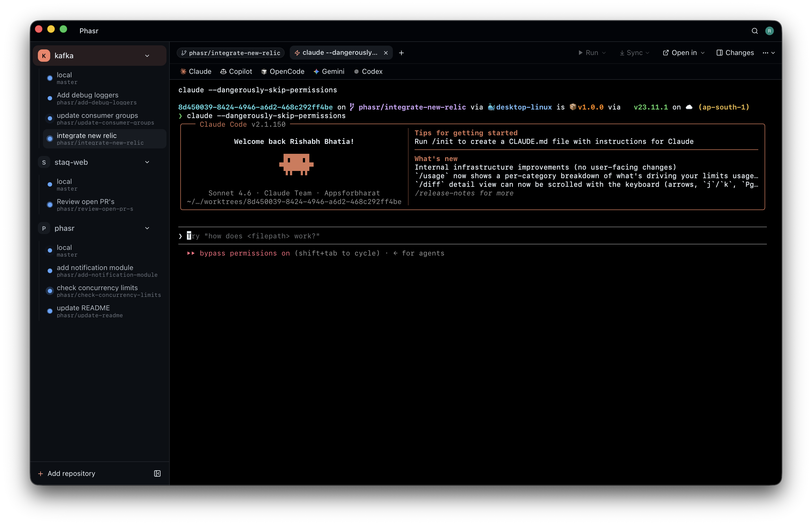Collapse the staq-web repository chevron
812x525 pixels.
[x=147, y=162]
